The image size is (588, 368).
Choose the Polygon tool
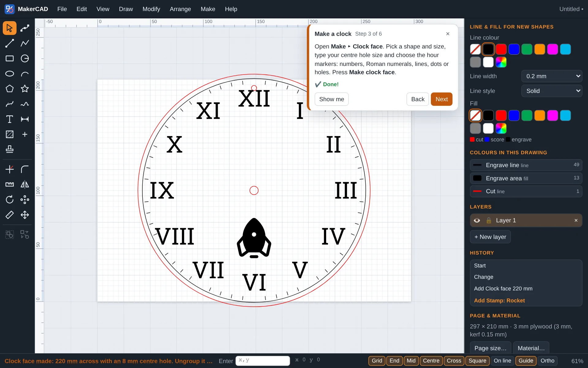(9, 89)
